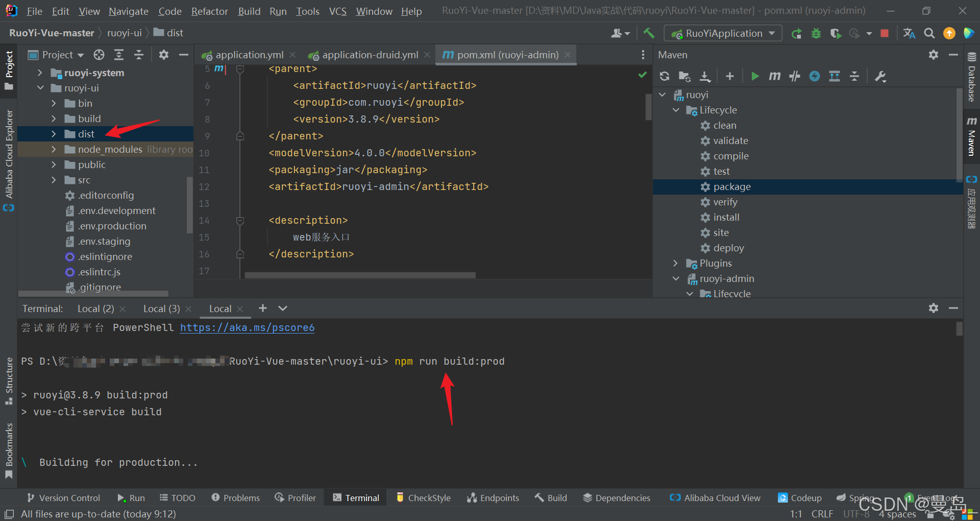Open Terminal panel gear settings

tap(934, 308)
